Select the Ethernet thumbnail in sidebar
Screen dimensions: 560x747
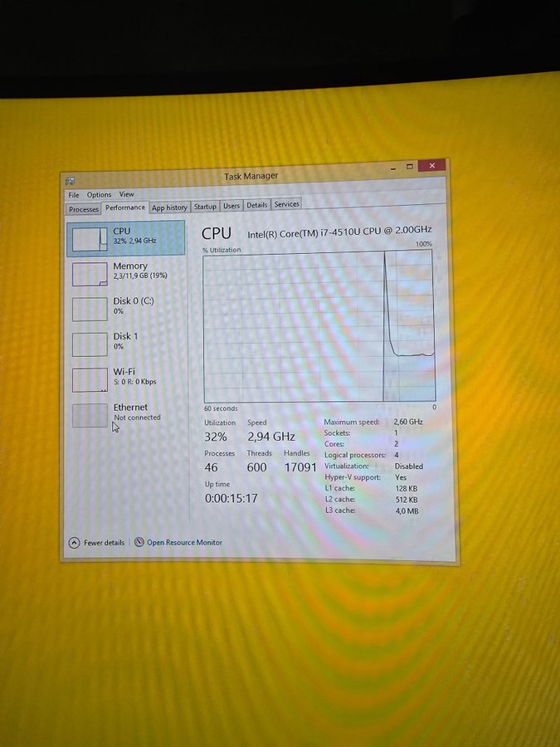click(x=90, y=415)
